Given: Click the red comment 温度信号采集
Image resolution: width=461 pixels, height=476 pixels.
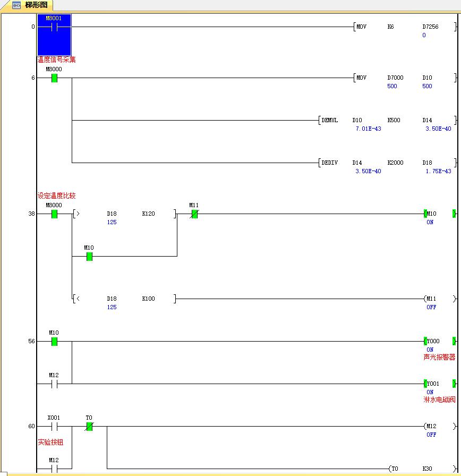Looking at the screenshot, I should point(56,59).
